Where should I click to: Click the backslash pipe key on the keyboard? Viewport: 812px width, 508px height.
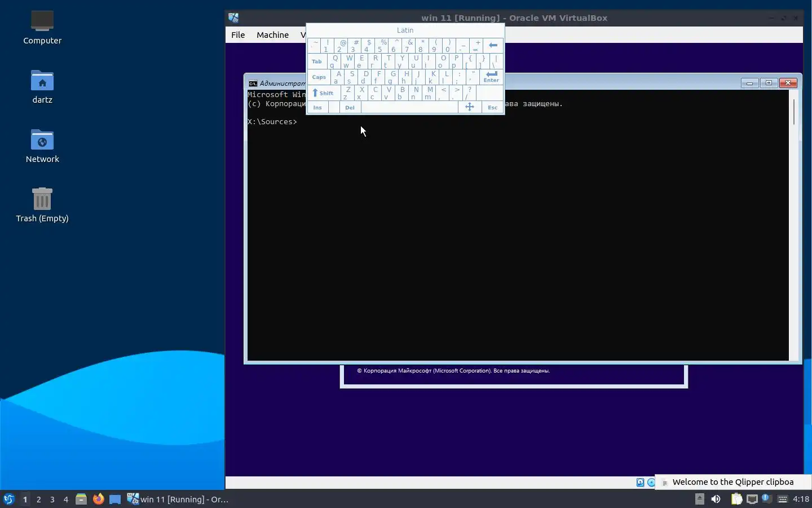(x=496, y=61)
